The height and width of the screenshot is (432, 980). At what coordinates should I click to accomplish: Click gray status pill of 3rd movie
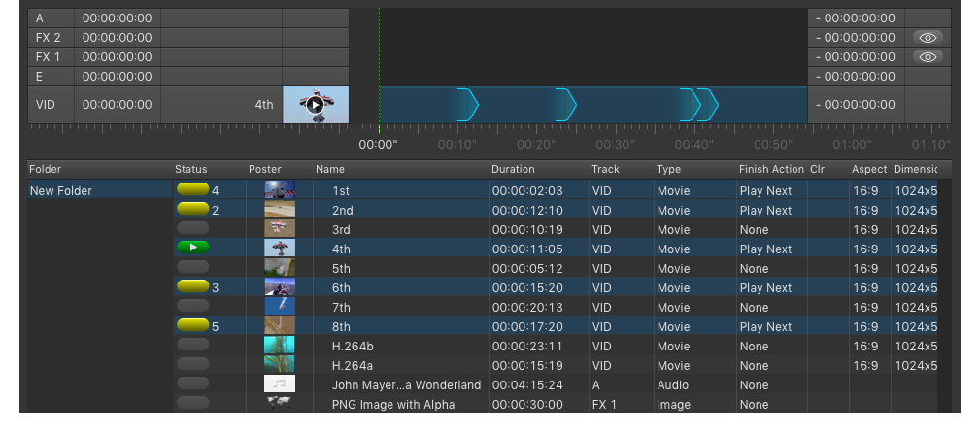[193, 228]
